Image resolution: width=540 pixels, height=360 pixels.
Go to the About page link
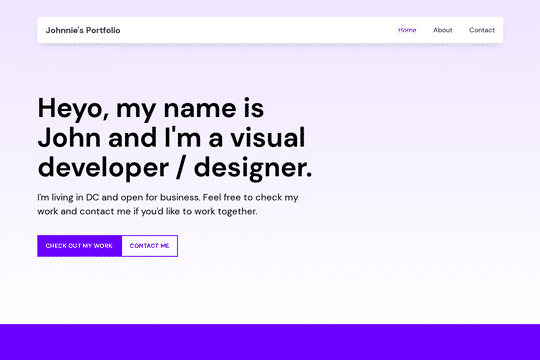point(443,30)
